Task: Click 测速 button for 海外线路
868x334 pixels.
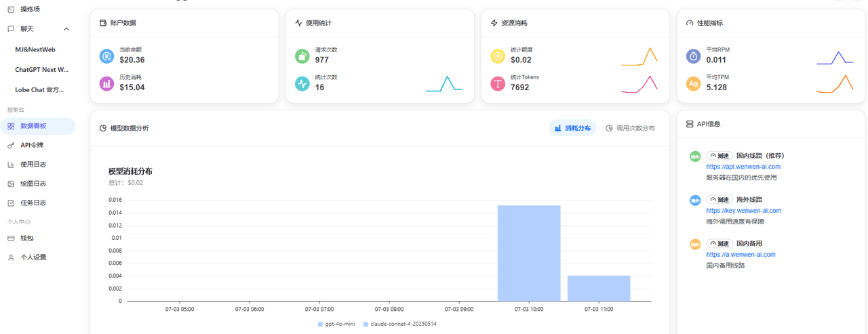Action: [719, 200]
